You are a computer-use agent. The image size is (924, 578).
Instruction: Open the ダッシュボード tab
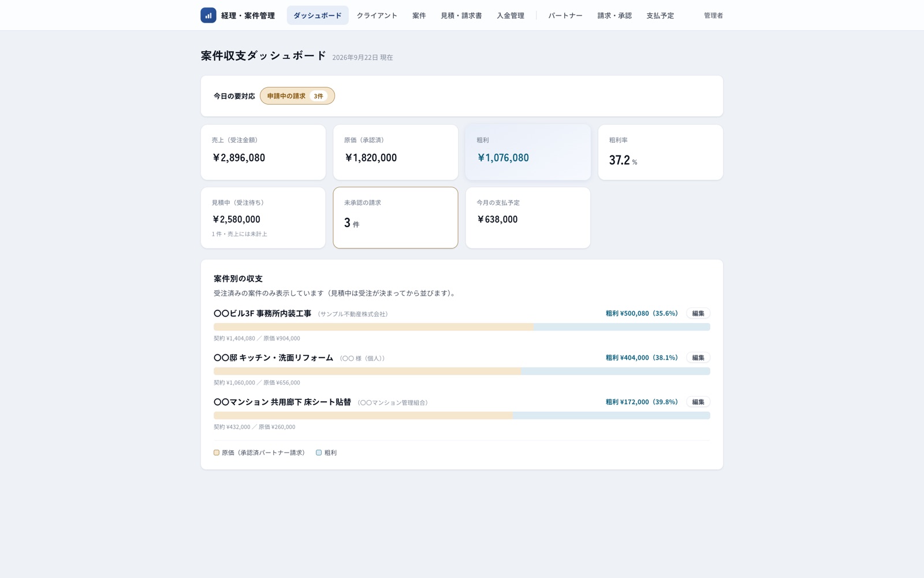(318, 16)
